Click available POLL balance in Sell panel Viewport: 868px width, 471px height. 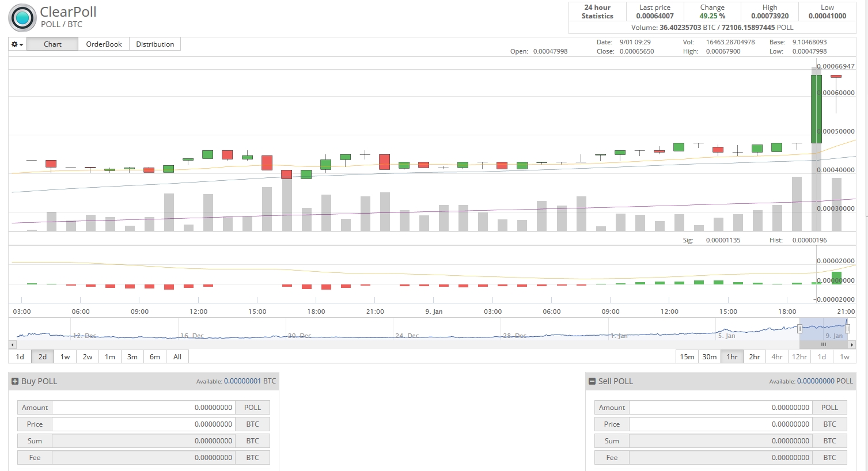[816, 381]
